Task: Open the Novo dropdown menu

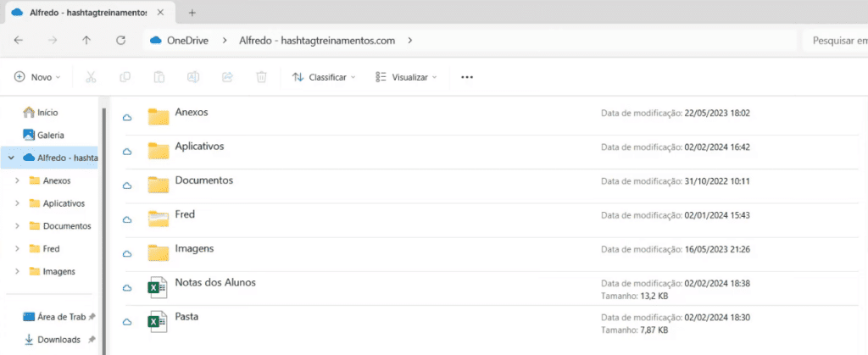Action: point(37,77)
